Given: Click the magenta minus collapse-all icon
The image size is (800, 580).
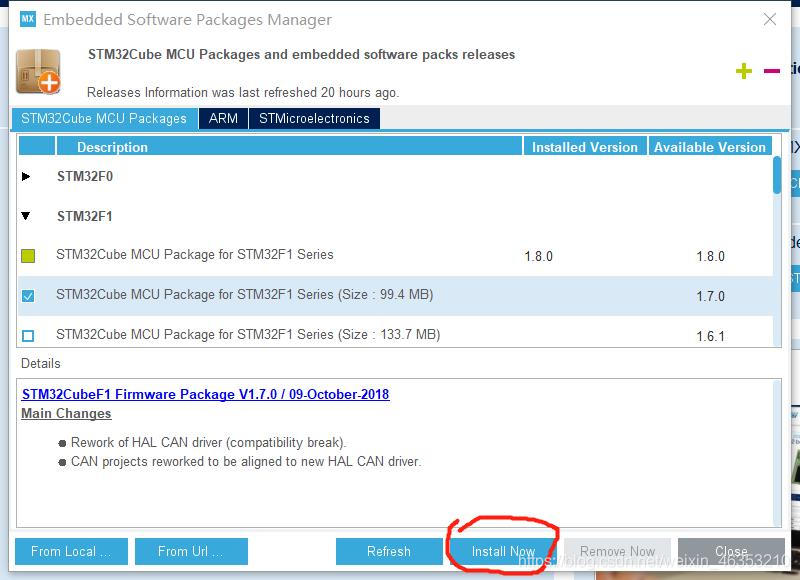Looking at the screenshot, I should [x=771, y=71].
